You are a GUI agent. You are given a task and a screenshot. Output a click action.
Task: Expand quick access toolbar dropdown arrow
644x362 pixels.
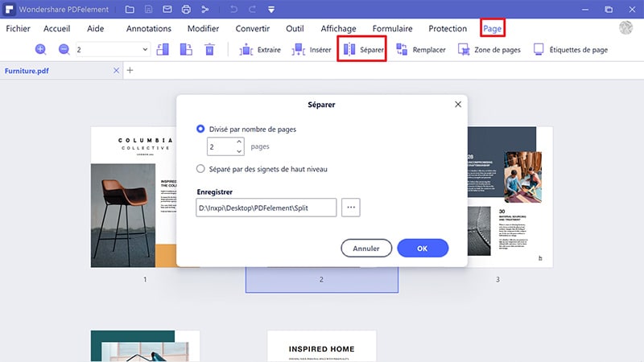(271, 9)
